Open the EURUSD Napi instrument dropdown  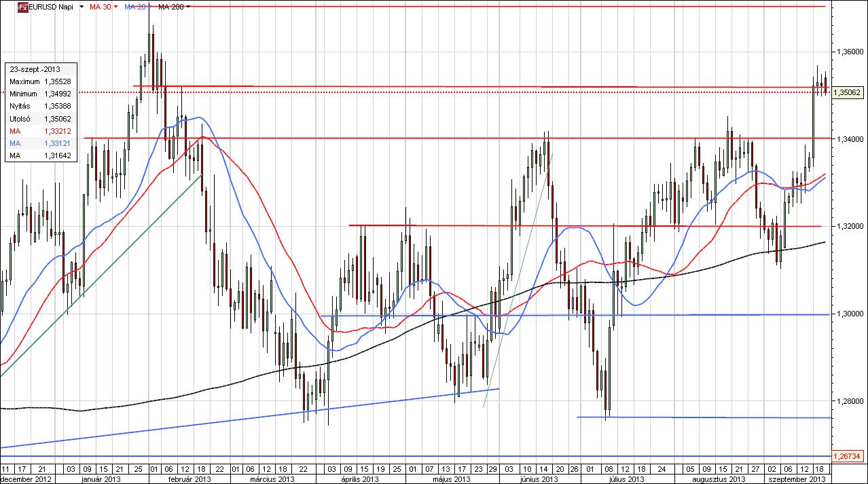81,7
